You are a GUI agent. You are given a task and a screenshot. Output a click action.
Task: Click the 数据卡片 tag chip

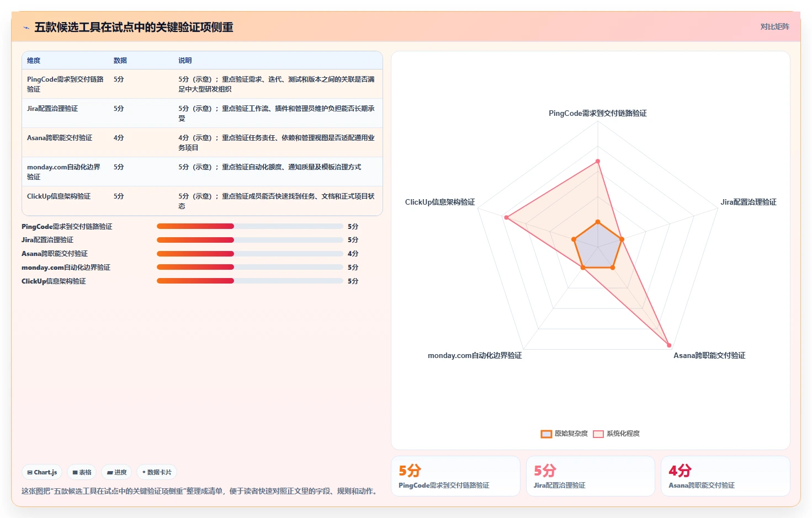click(x=157, y=472)
